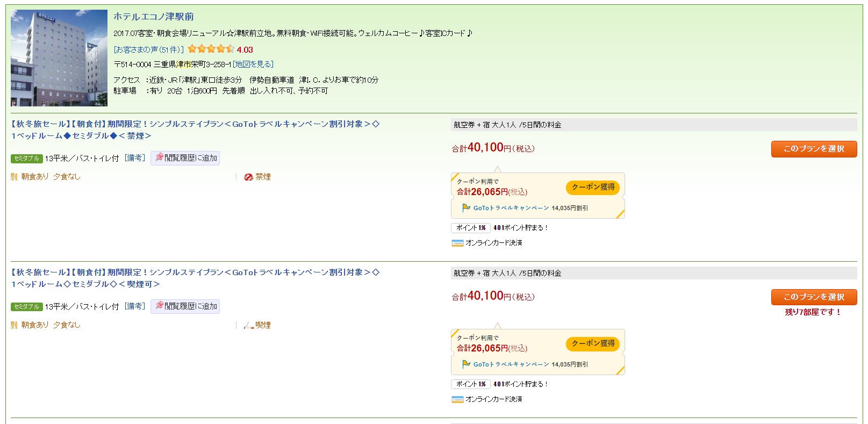Click the 喫煙 smoking icon
This screenshot has height=424, width=868.
point(248,325)
